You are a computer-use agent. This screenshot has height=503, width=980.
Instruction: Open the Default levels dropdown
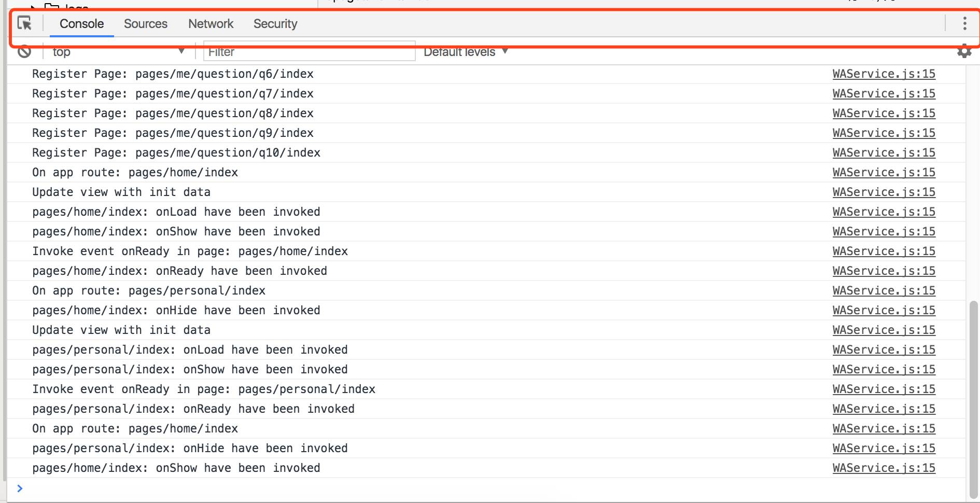(x=465, y=52)
